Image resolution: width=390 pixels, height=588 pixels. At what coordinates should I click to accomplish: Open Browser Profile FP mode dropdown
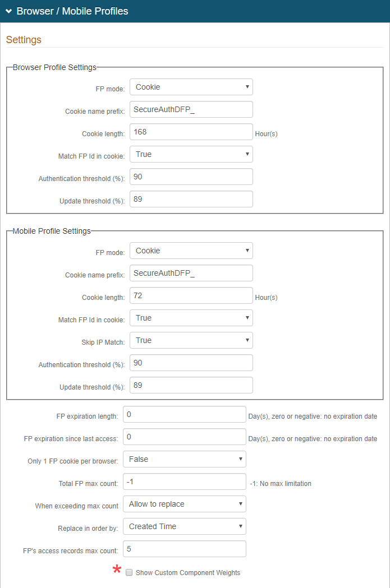click(x=191, y=87)
